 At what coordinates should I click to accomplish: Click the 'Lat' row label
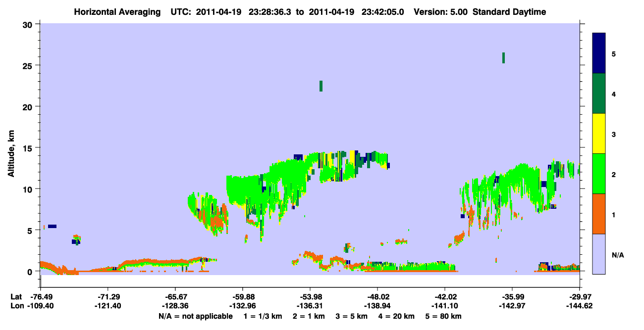[15, 297]
